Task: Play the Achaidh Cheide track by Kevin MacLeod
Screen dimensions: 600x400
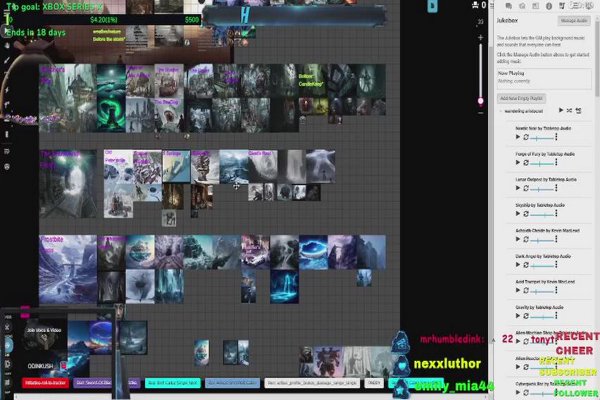Action: point(518,239)
